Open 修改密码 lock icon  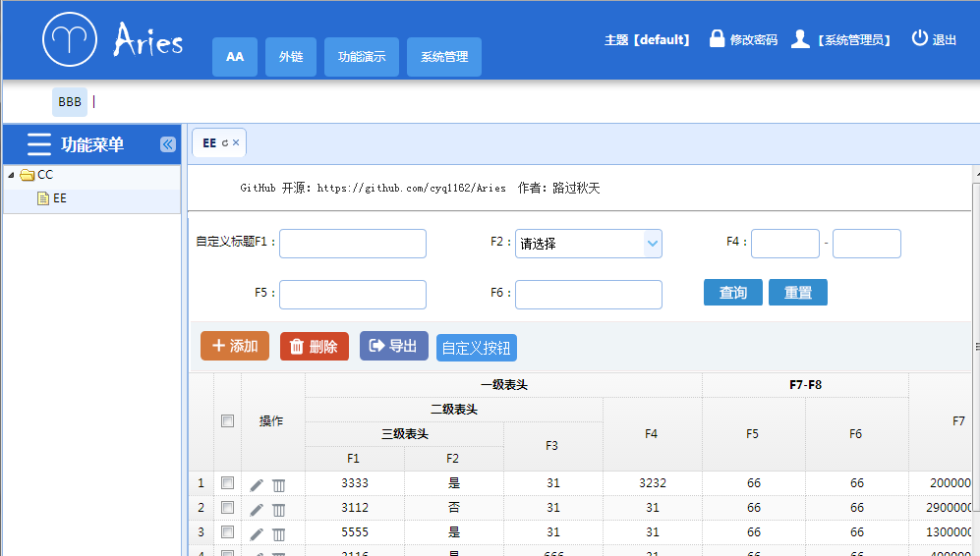coord(717,38)
